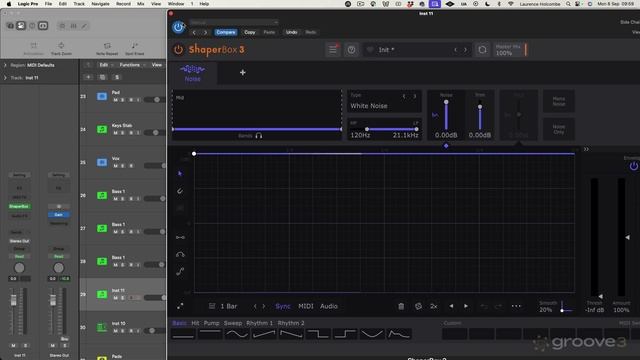The width and height of the screenshot is (640, 360).
Task: Choose the square step-down wave preset
Action: 318,334
